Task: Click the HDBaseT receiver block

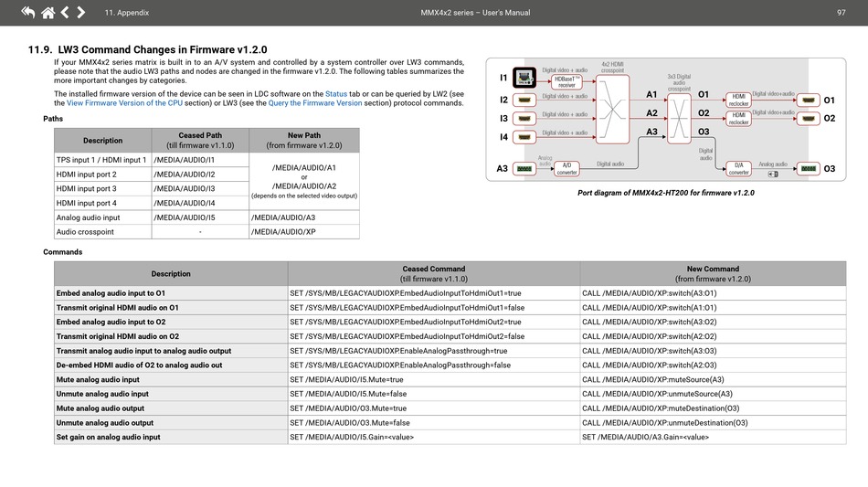Action: pos(566,81)
